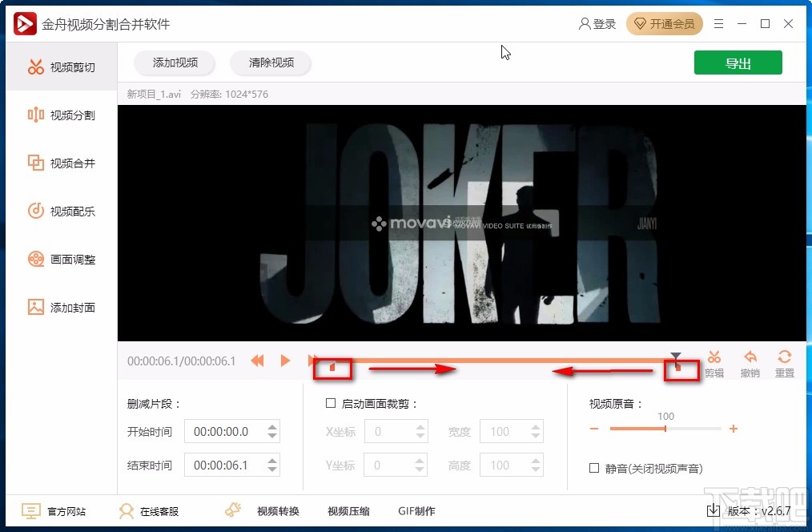Click the 视频原音 volume slider
The width and height of the screenshot is (812, 532).
pyautogui.click(x=665, y=429)
